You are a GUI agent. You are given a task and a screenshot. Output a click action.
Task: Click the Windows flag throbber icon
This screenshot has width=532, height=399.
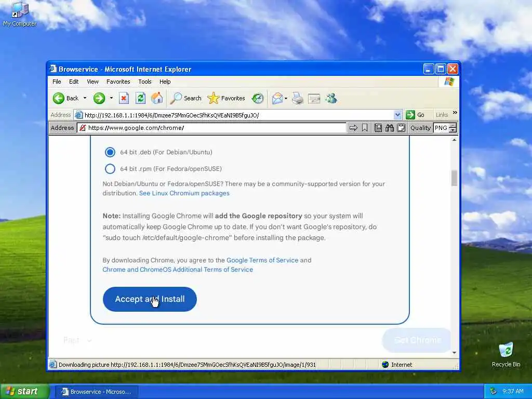coord(449,82)
